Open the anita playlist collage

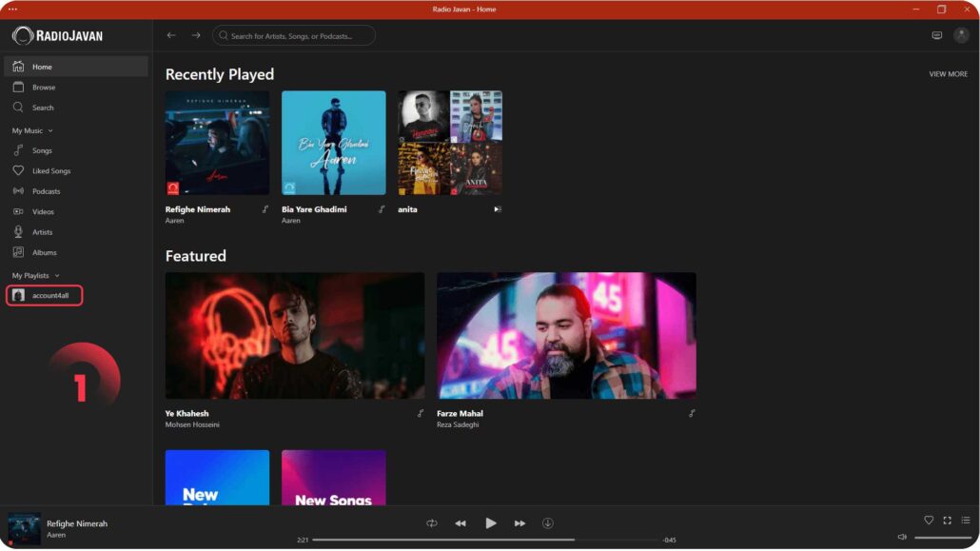tap(450, 143)
